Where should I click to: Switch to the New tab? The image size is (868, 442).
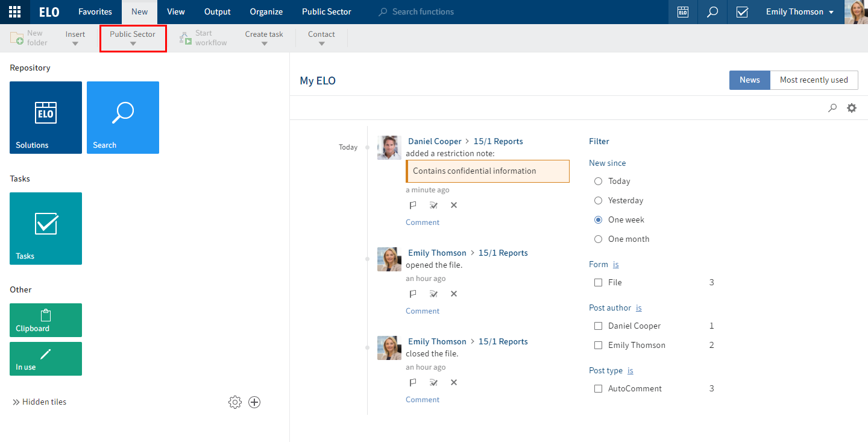click(x=139, y=12)
